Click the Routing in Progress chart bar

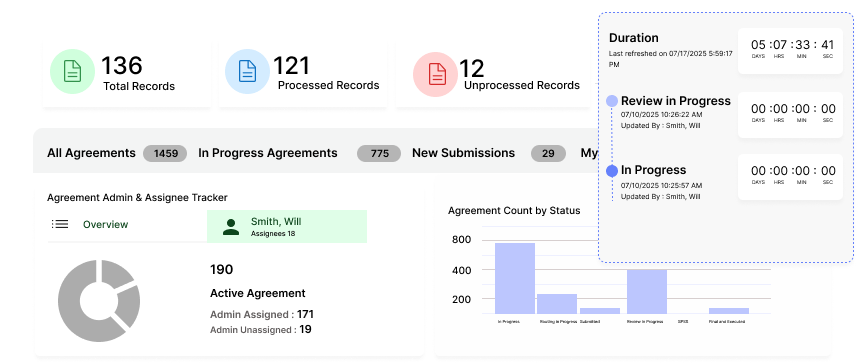(x=557, y=304)
